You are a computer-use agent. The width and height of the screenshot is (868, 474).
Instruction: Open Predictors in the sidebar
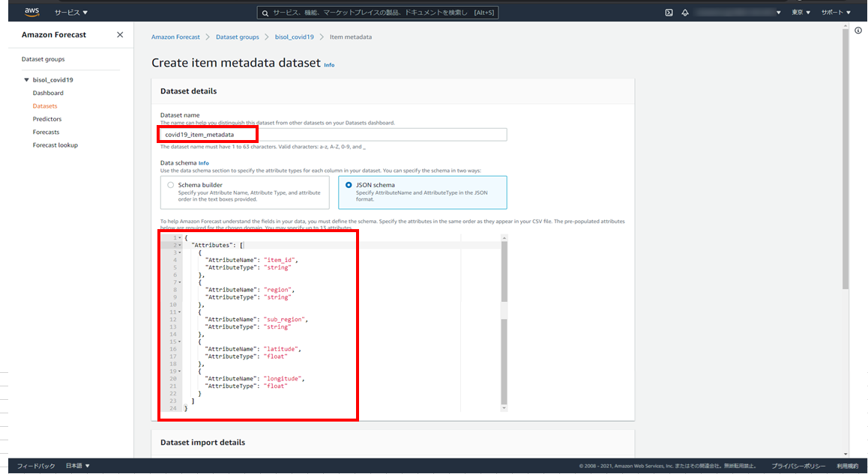tap(47, 119)
